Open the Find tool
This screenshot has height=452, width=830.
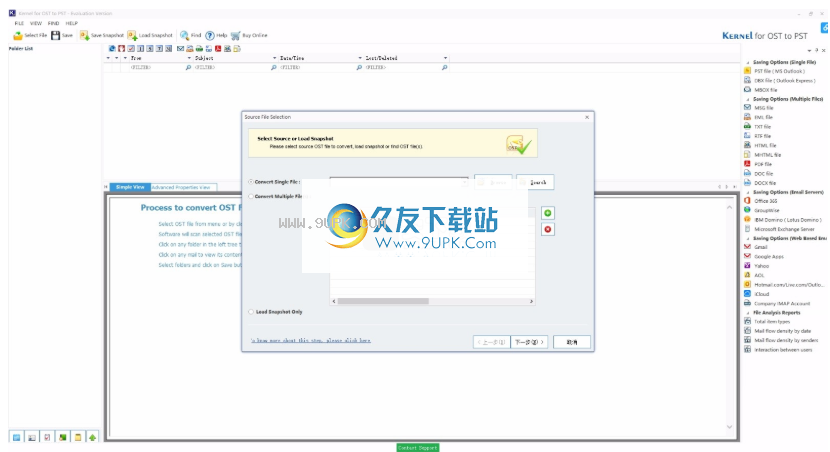coord(191,35)
